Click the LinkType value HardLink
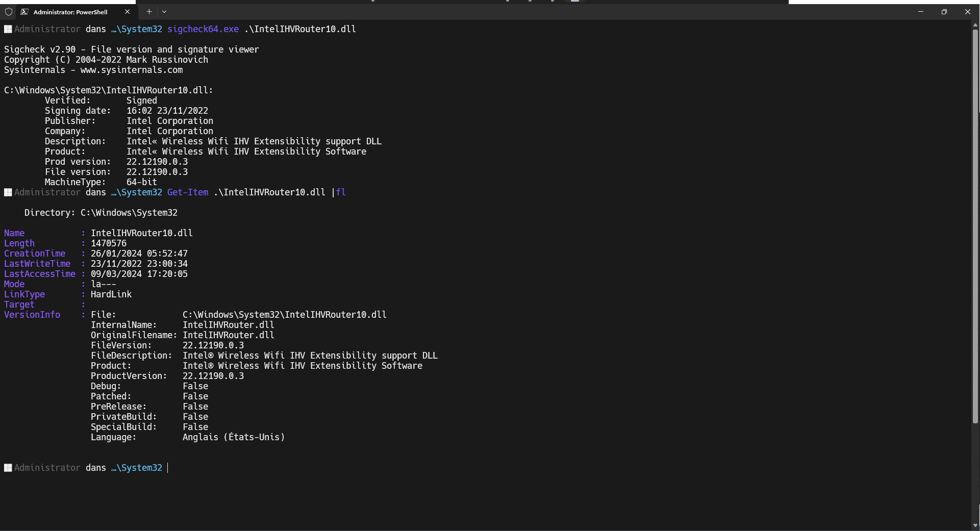Image resolution: width=980 pixels, height=531 pixels. (111, 294)
